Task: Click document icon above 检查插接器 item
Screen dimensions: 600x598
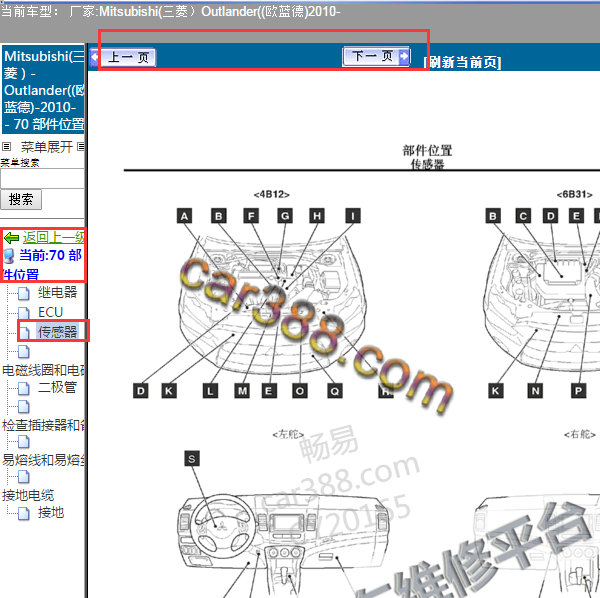Action: click(24, 407)
